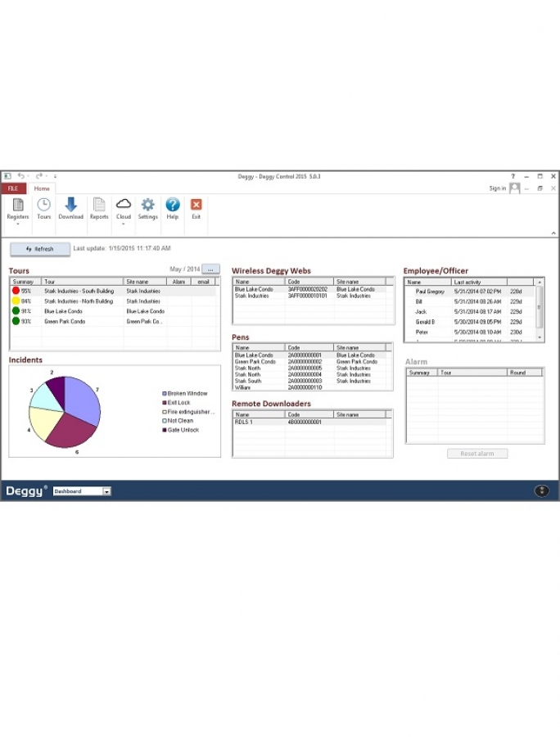Image resolution: width=560 pixels, height=737 pixels.
Task: Click Employee/Officer list scroll up arrow
Action: pyautogui.click(x=540, y=282)
